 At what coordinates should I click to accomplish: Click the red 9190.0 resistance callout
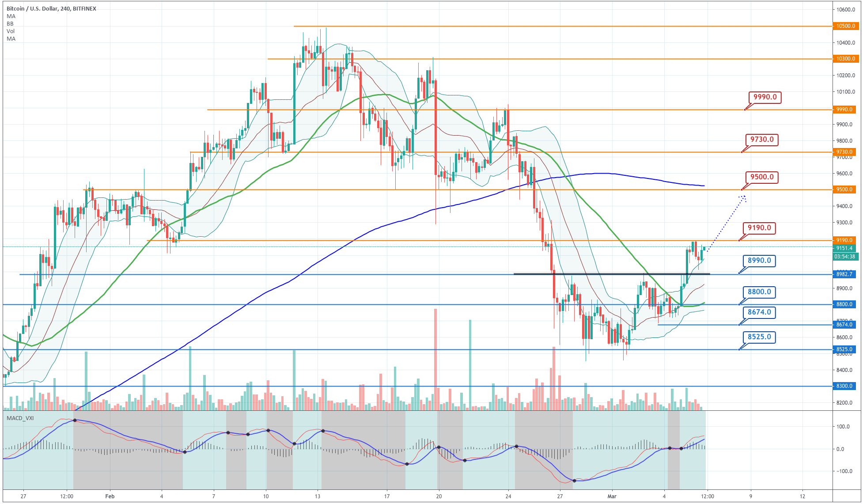(x=759, y=228)
